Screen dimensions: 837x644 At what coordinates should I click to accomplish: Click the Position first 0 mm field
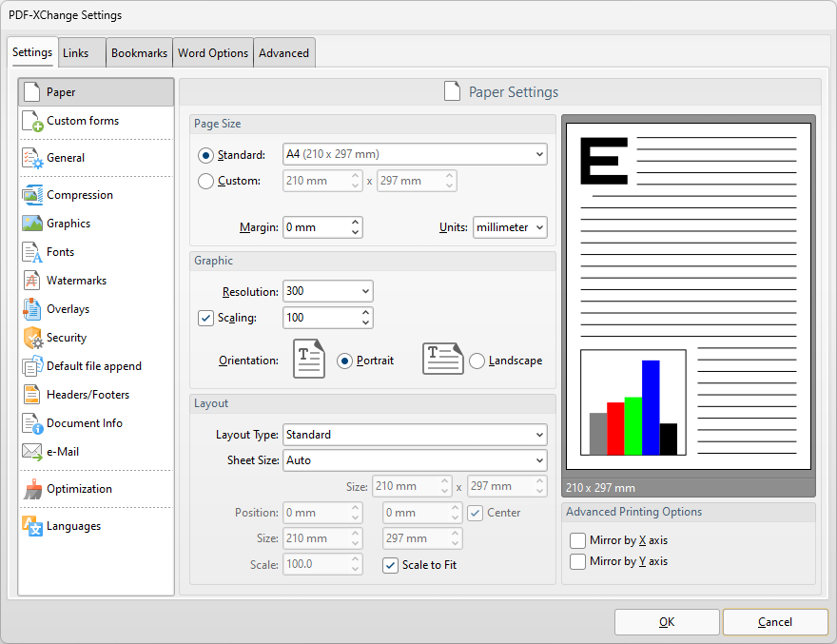click(316, 513)
